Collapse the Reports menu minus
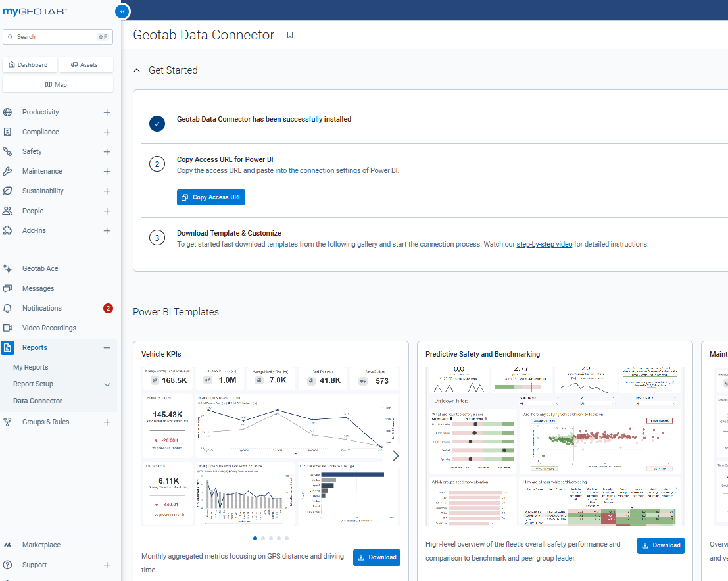The width and height of the screenshot is (728, 581). click(x=107, y=348)
